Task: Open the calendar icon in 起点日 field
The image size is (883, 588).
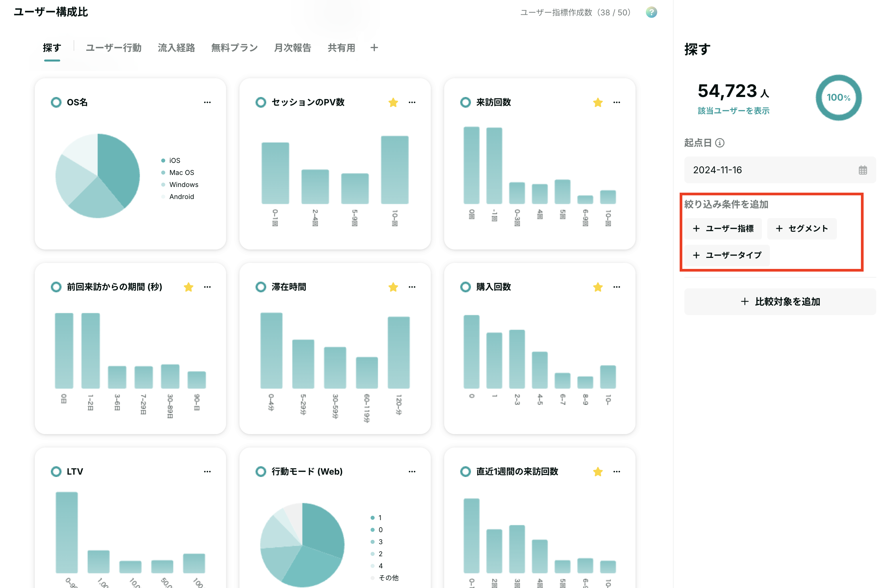Action: click(x=863, y=170)
